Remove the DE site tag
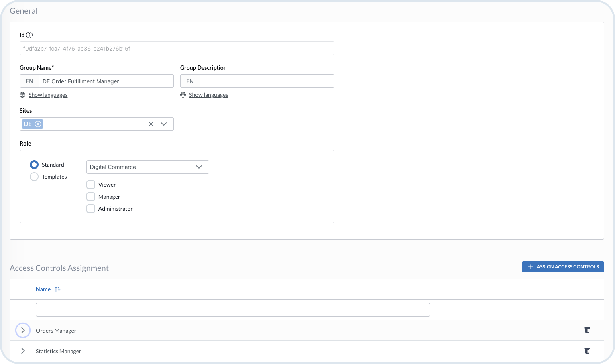The image size is (615, 364). (x=38, y=124)
